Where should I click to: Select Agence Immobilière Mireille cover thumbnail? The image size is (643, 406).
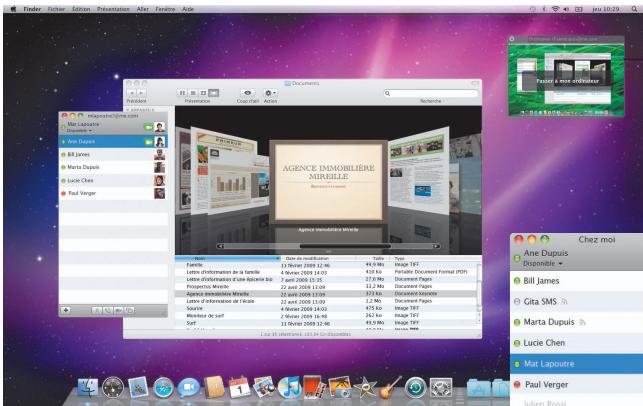(x=328, y=182)
